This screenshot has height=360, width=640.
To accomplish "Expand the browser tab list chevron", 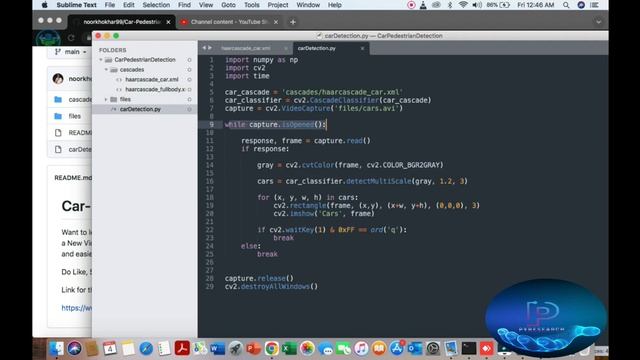I will point(598,22).
